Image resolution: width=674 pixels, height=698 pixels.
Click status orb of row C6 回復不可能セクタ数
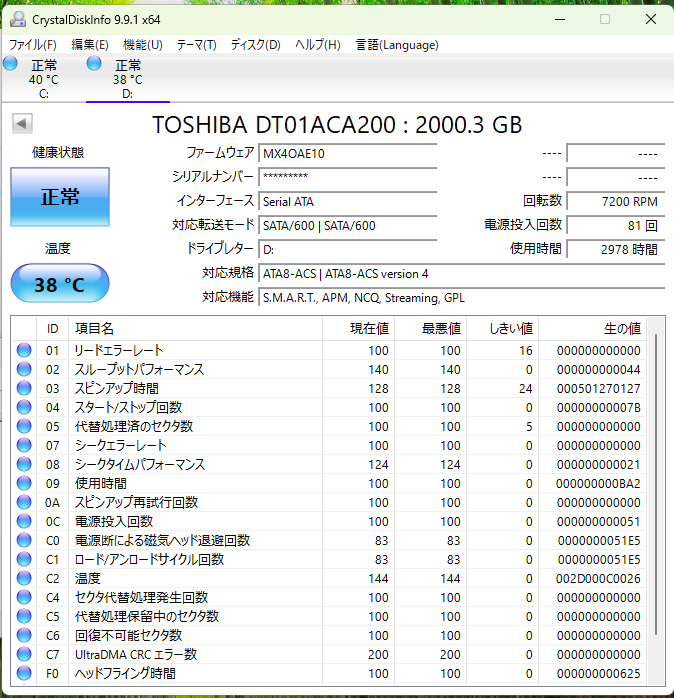point(24,635)
